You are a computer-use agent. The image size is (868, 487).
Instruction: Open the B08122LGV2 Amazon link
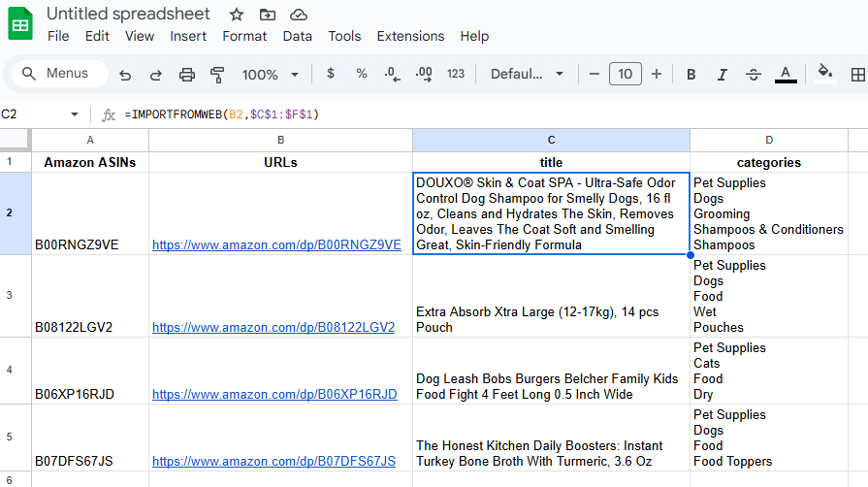pos(273,327)
